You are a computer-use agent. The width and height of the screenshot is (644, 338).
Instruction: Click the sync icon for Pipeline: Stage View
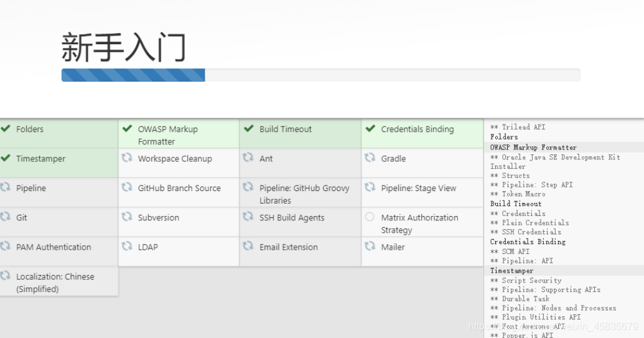370,187
